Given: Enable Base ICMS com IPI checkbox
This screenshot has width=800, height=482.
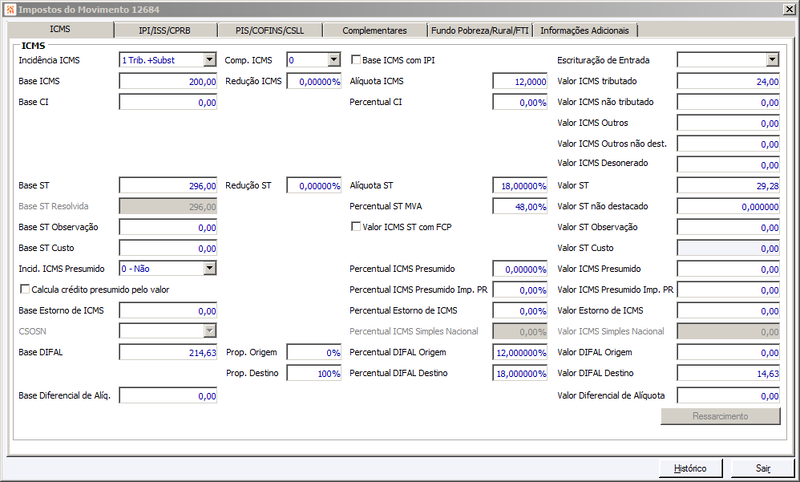Looking at the screenshot, I should [x=356, y=60].
